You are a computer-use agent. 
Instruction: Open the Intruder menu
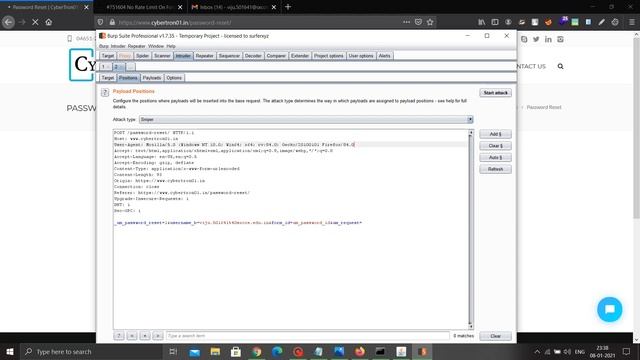click(118, 46)
